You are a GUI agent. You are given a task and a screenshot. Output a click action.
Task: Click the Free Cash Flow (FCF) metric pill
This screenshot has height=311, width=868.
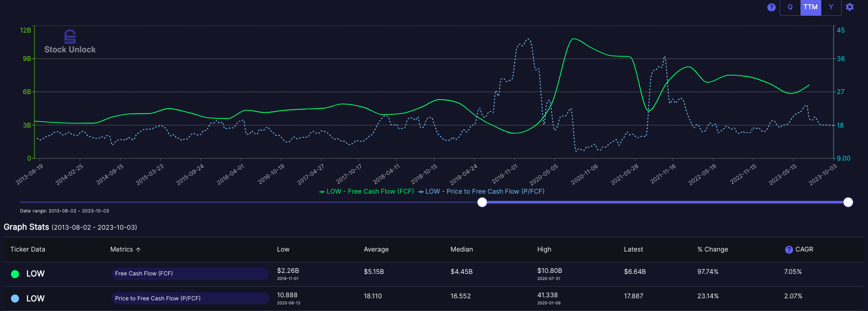pyautogui.click(x=190, y=274)
